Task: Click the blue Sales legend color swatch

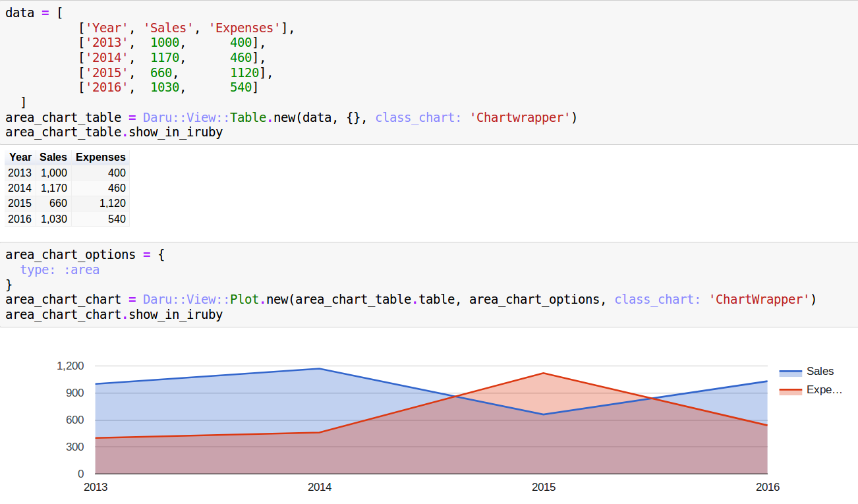Action: [790, 372]
